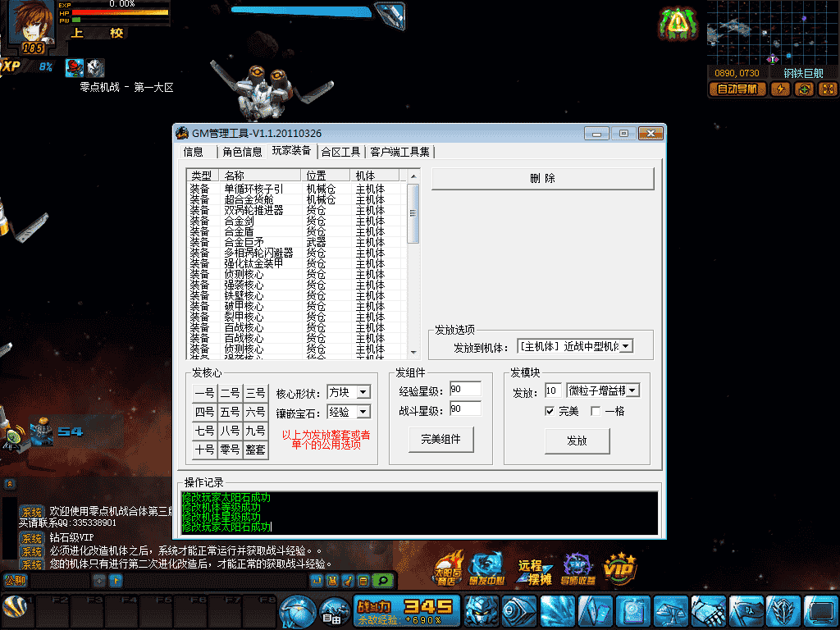Click the 自由 mode round button

pos(335,612)
